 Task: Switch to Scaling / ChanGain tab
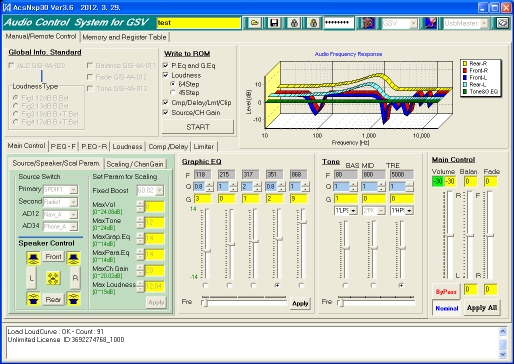135,164
